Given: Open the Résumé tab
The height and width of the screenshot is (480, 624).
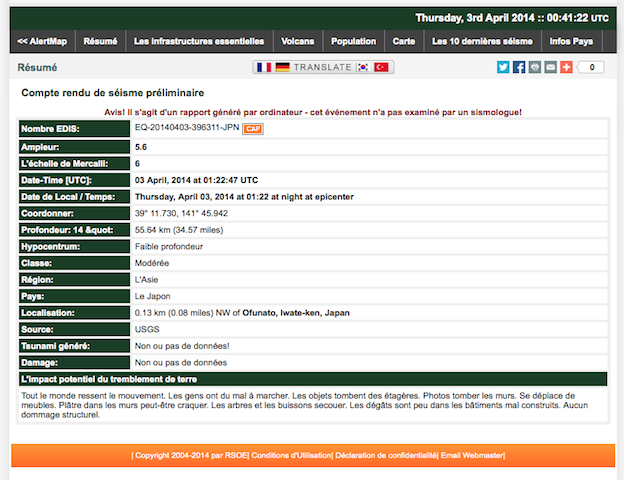Looking at the screenshot, I should [x=100, y=41].
